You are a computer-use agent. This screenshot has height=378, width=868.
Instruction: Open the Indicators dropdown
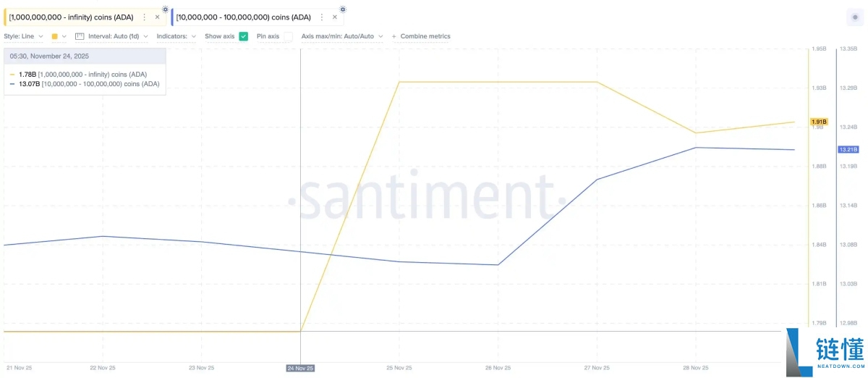click(176, 36)
